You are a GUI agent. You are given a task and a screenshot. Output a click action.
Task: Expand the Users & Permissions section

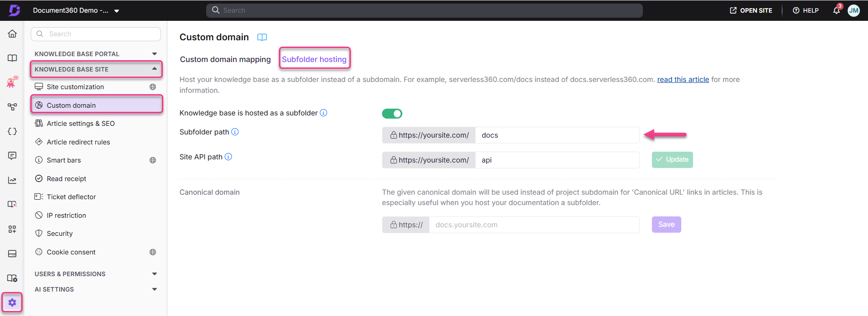pyautogui.click(x=96, y=274)
